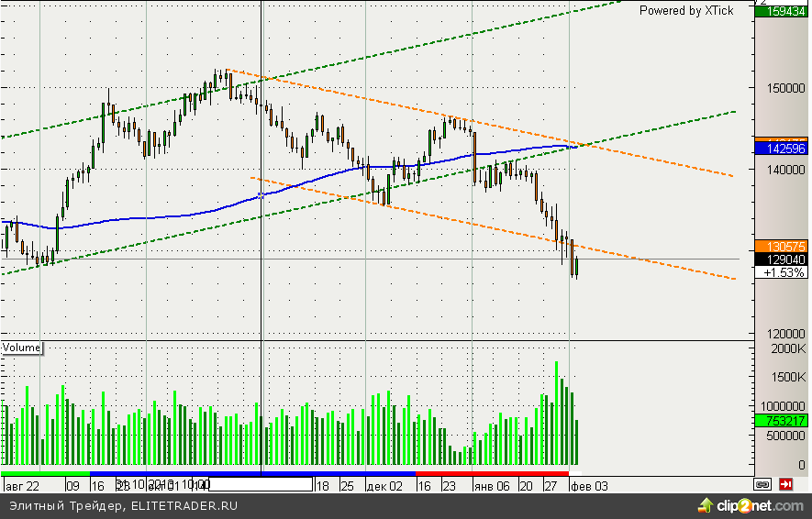Jump to дек 02 on the time axis
This screenshot has width=812, height=519.
384,485
